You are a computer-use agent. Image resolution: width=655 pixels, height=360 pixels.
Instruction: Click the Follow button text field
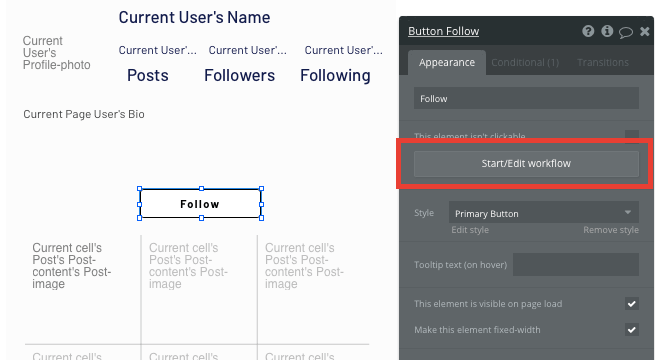coord(526,99)
